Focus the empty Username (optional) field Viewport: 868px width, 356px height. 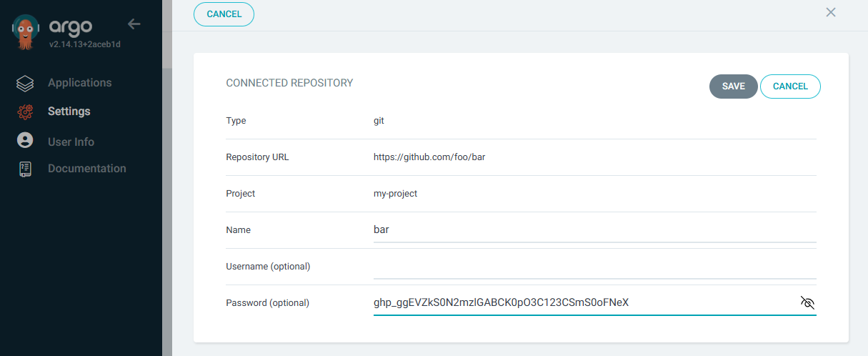pos(594,267)
